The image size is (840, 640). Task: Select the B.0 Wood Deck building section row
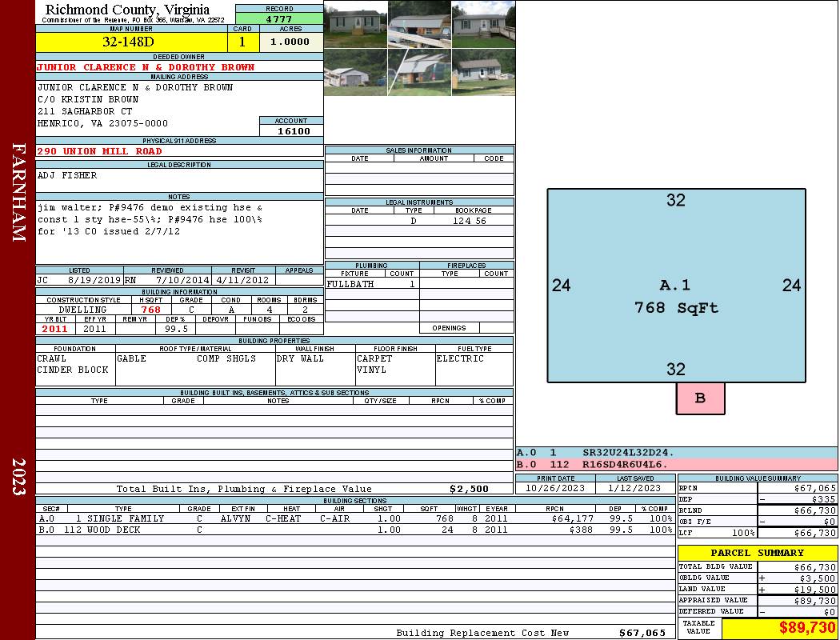(x=352, y=530)
